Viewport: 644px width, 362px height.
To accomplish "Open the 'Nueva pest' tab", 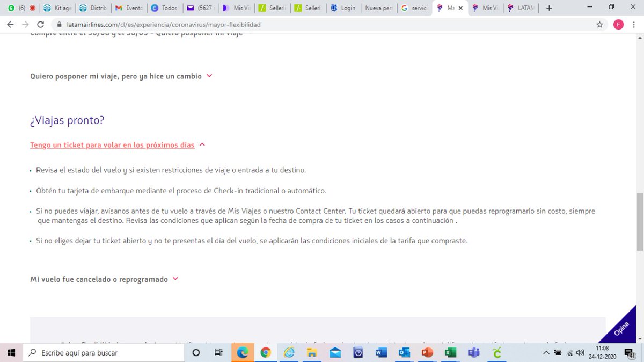I will [379, 8].
